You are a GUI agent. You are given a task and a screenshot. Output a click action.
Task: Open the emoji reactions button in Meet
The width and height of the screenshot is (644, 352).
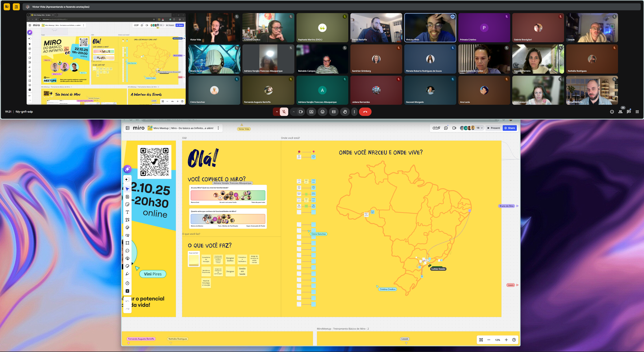click(x=322, y=112)
